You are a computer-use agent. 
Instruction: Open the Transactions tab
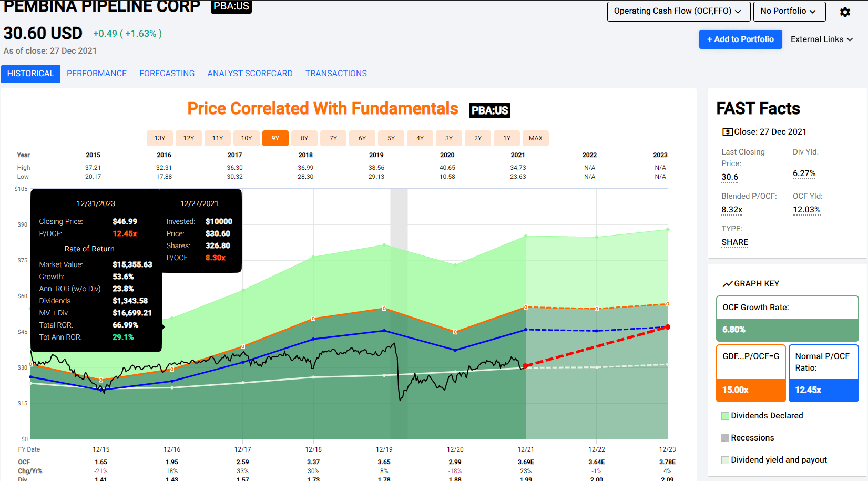point(336,74)
